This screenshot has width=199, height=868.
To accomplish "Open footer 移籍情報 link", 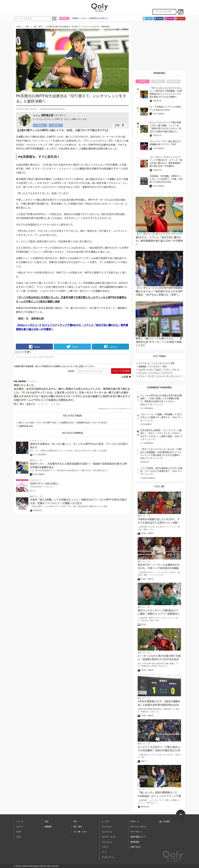I will pyautogui.click(x=48, y=827).
